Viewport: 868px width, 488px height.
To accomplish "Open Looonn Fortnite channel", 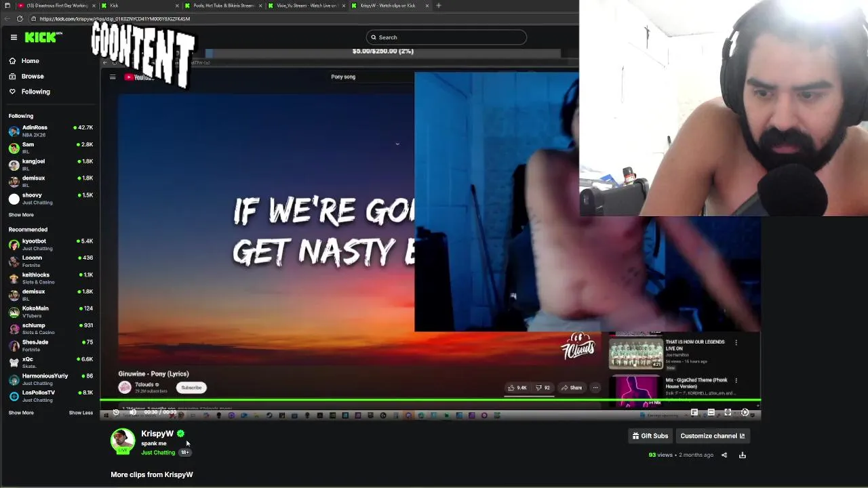I will click(x=51, y=261).
